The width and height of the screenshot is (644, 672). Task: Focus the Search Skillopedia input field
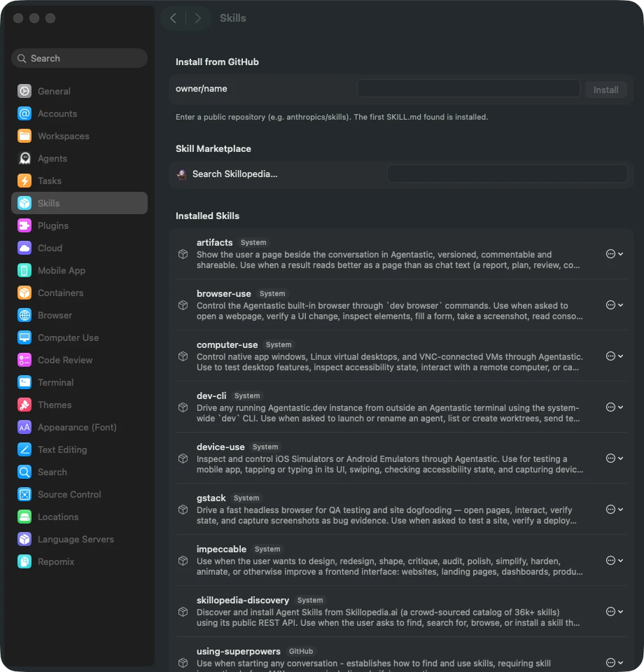click(507, 174)
